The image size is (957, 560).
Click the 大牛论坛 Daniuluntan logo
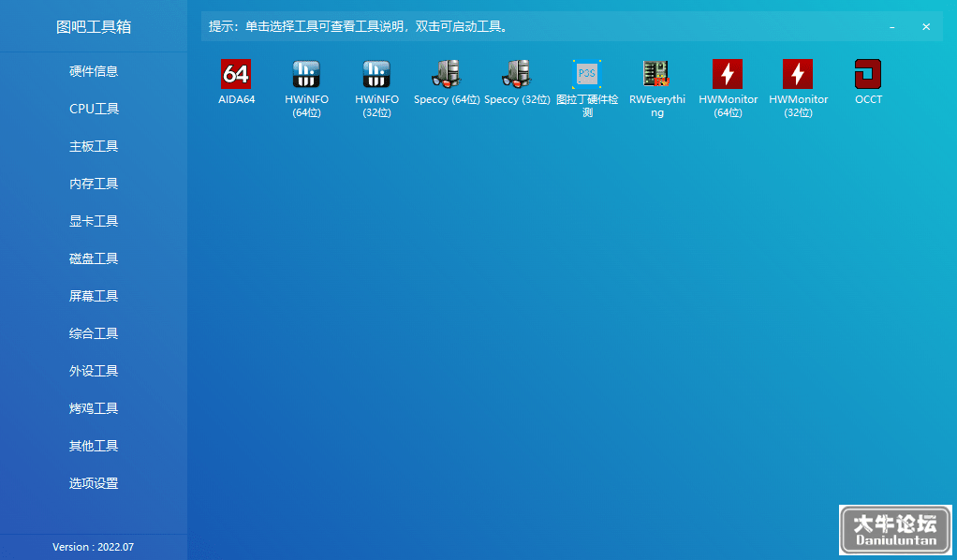[895, 530]
